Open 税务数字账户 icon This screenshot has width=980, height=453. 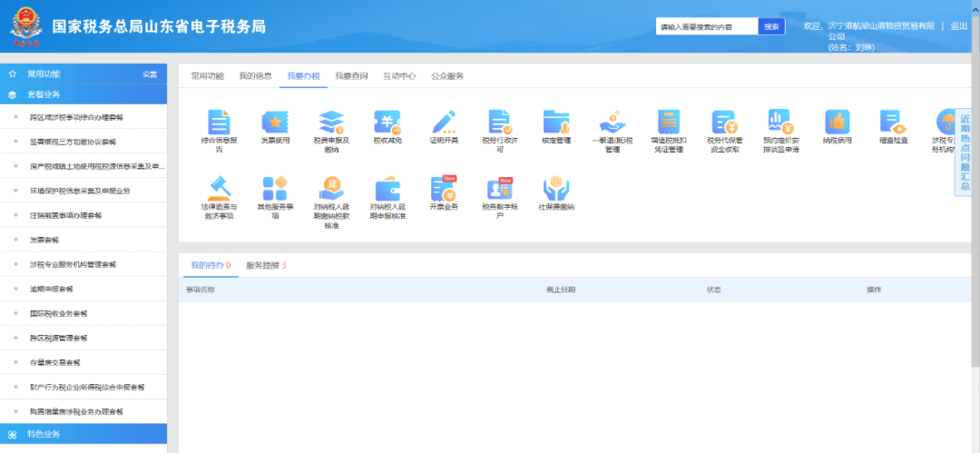tap(499, 190)
